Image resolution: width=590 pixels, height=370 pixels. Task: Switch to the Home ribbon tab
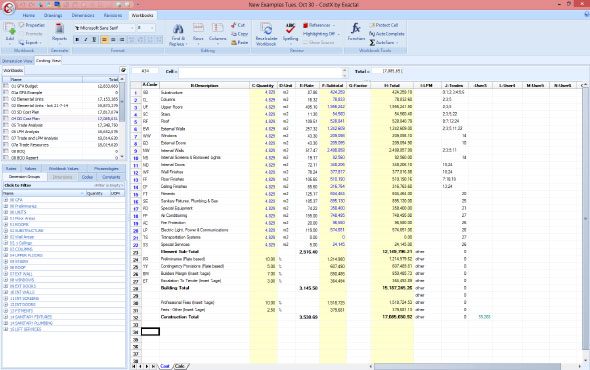point(29,15)
